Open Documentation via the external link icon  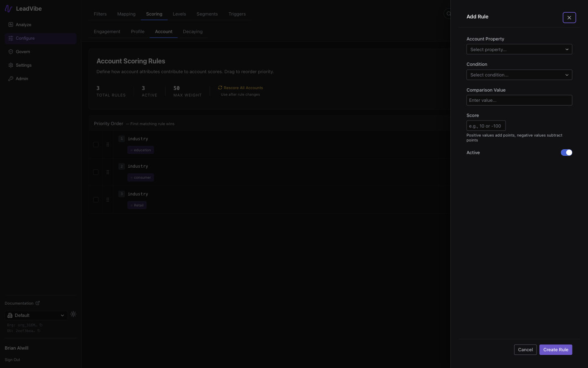(x=38, y=303)
